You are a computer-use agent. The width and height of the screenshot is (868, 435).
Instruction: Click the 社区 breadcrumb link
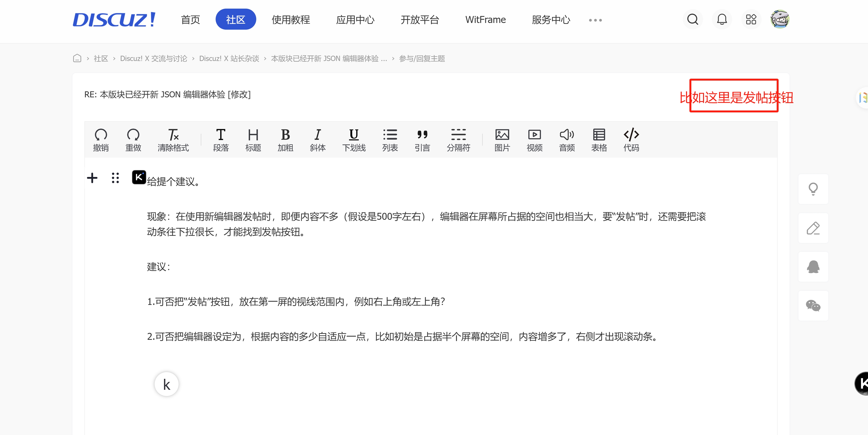pos(101,59)
